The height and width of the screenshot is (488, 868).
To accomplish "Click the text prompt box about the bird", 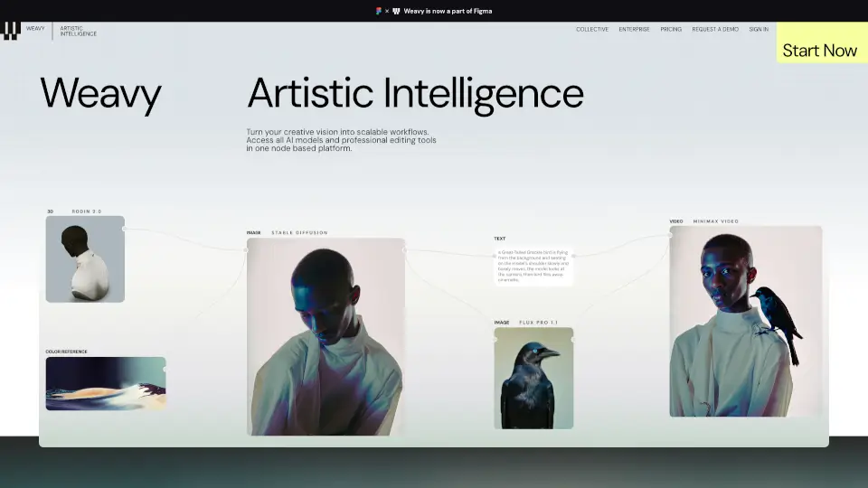I will 533,267.
